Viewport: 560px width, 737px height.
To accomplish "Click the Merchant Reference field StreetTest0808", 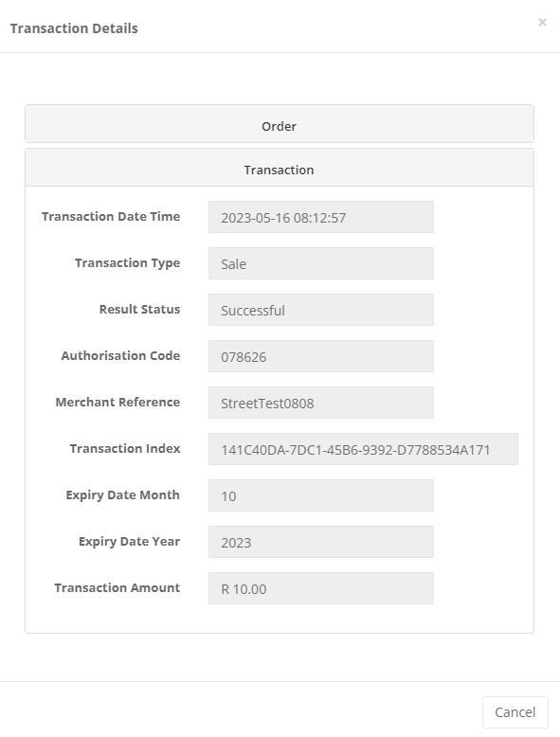I will tap(321, 403).
